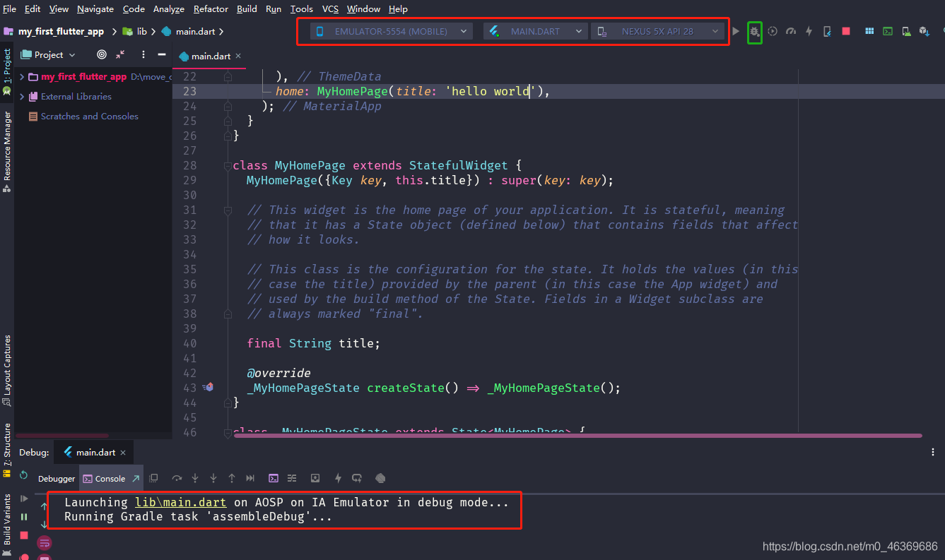Click the Pause Program icon

tap(24, 517)
